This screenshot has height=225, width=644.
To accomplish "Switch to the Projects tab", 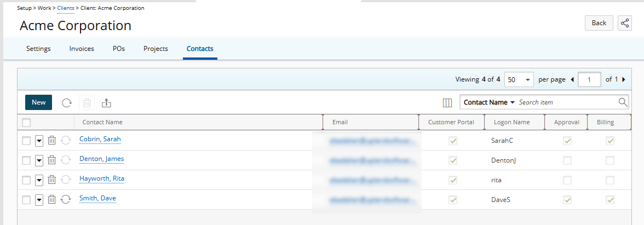I will [x=156, y=48].
